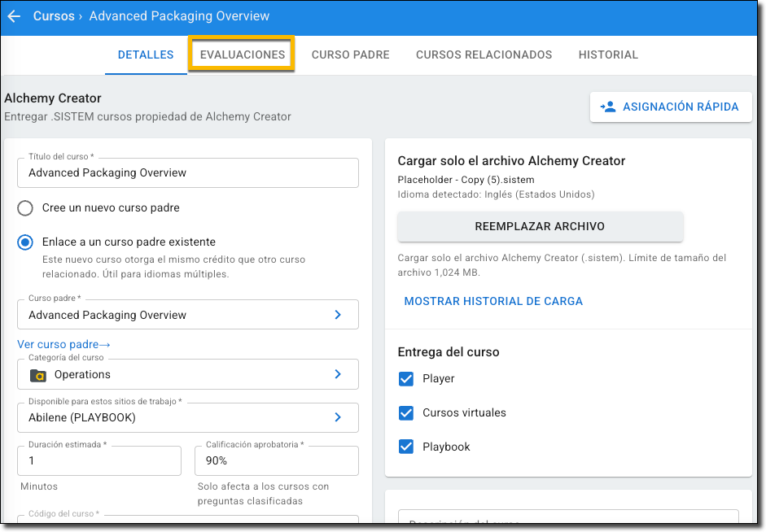
Task: Click the Calificación aprobatoria field
Action: 277,460
